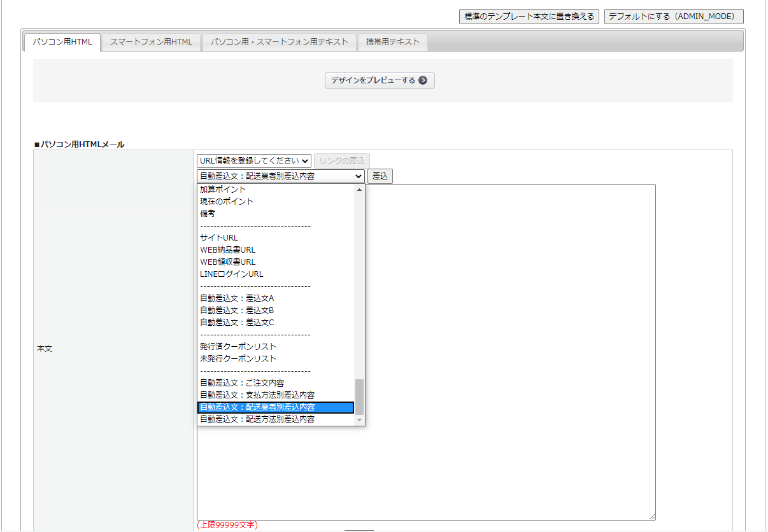
Task: Open パソコン用・スマートフォン用テキスト tab
Action: 280,42
